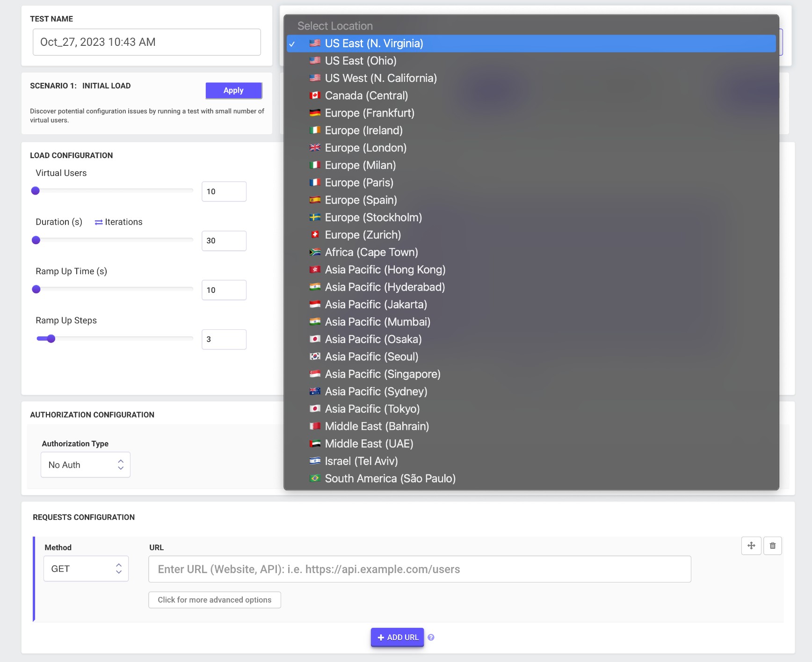Screen dimensions: 812x662
Task: Click for more advanced options button
Action: pos(215,600)
